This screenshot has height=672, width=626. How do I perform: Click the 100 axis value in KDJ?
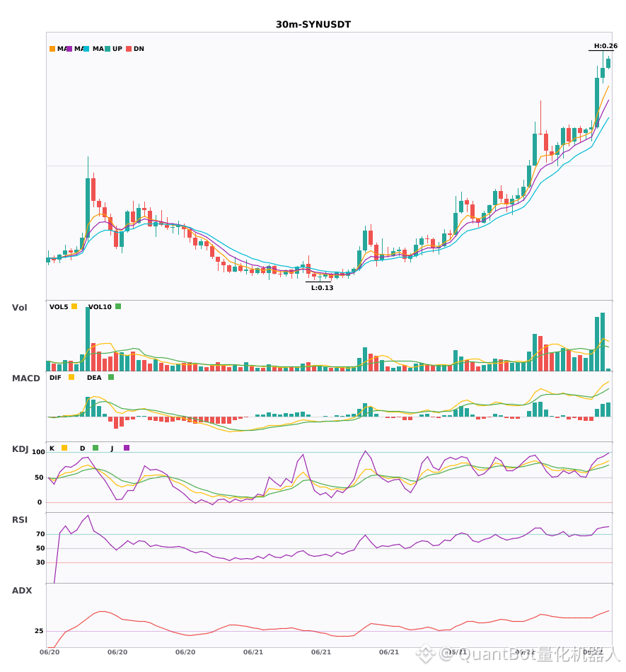click(x=39, y=452)
